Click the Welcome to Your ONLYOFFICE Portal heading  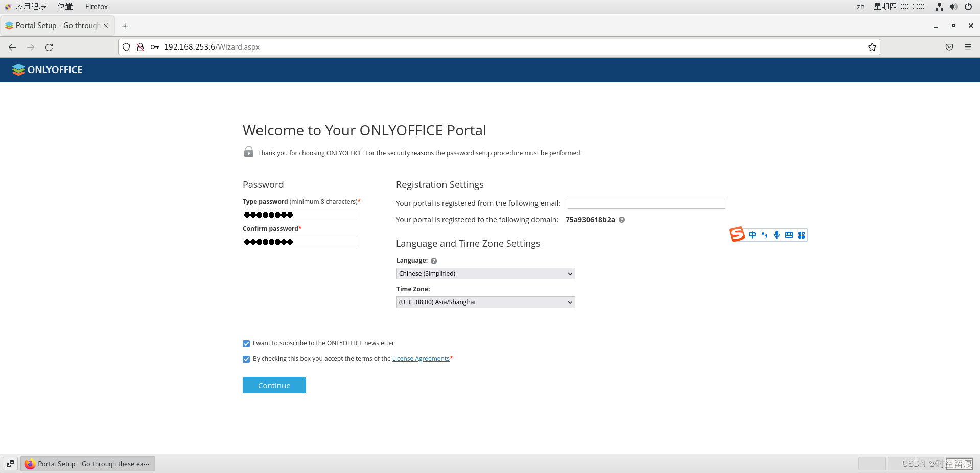coord(364,130)
